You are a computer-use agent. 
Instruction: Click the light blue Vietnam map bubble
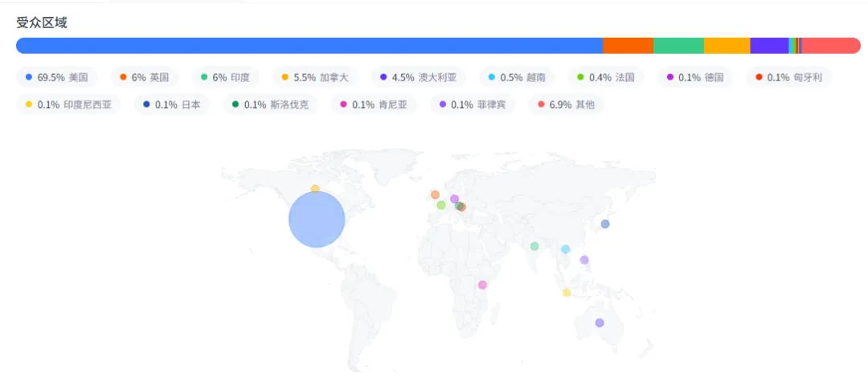[565, 249]
